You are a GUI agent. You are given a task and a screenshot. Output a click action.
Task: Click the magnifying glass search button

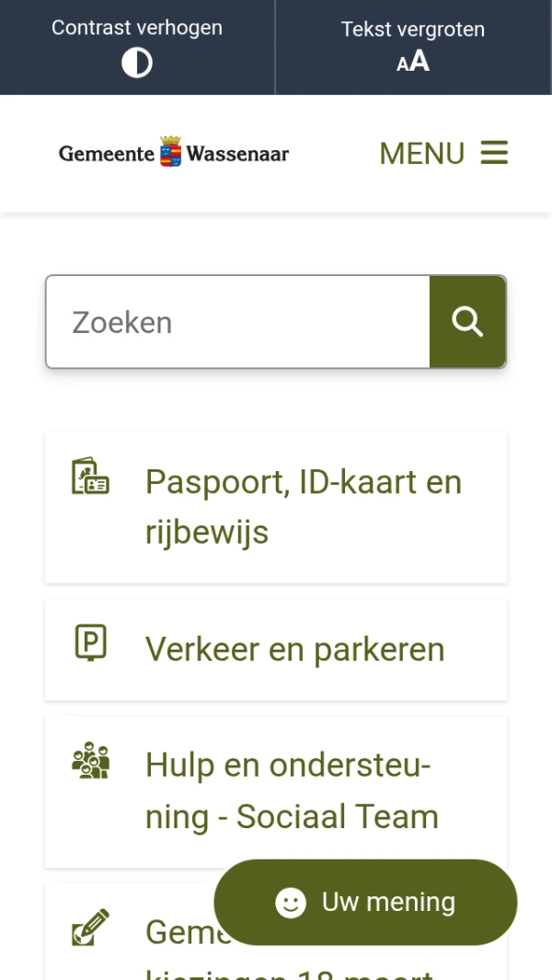pos(467,322)
